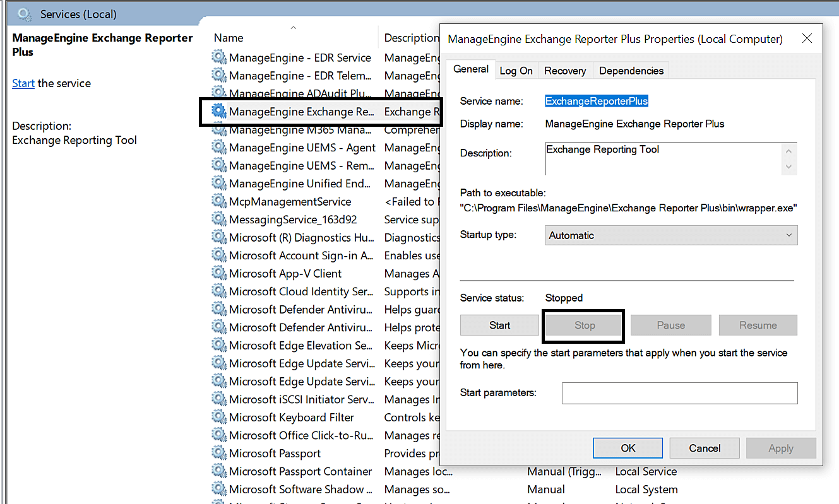The image size is (839, 504).
Task: Click the Stop button in Properties dialog
Action: click(585, 325)
